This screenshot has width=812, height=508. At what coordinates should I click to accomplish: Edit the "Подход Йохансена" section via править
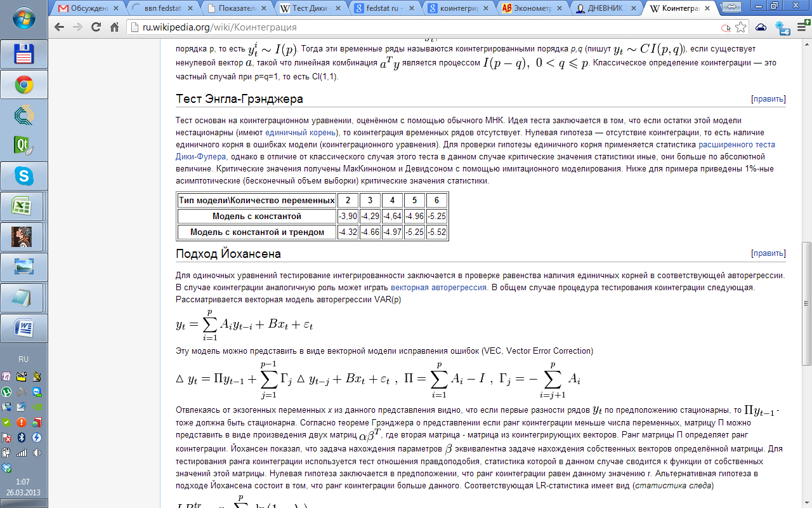[768, 253]
